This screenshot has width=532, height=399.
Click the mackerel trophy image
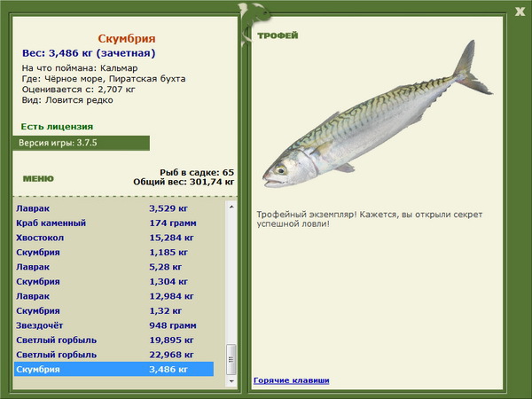coord(378,114)
